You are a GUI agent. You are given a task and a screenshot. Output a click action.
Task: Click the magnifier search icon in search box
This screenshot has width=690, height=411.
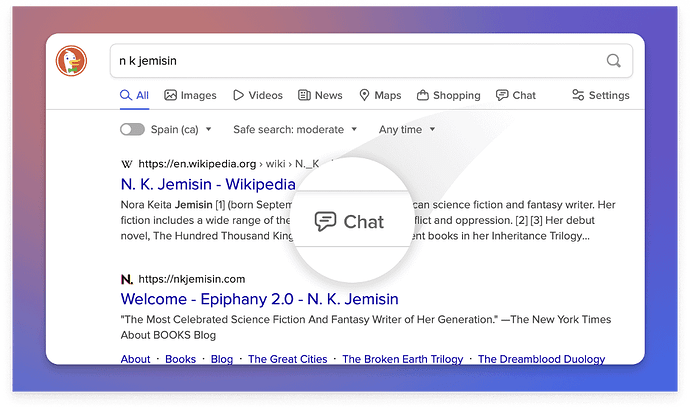click(613, 61)
